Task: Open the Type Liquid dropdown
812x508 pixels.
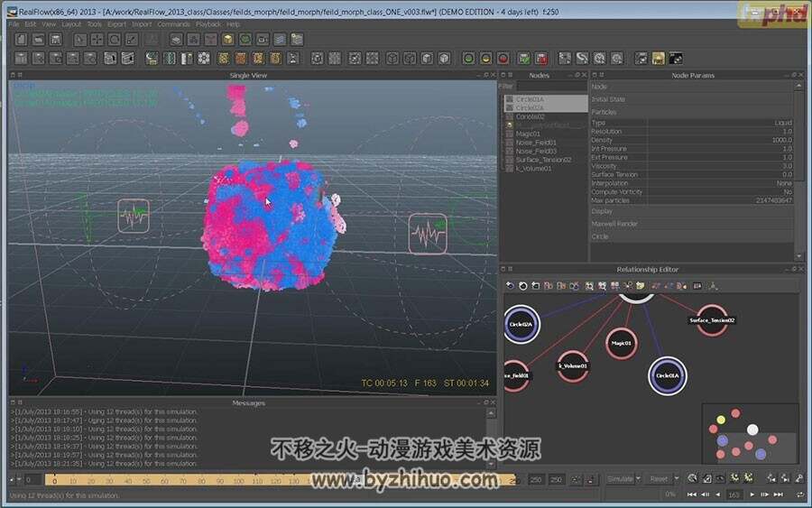Action: [x=720, y=123]
